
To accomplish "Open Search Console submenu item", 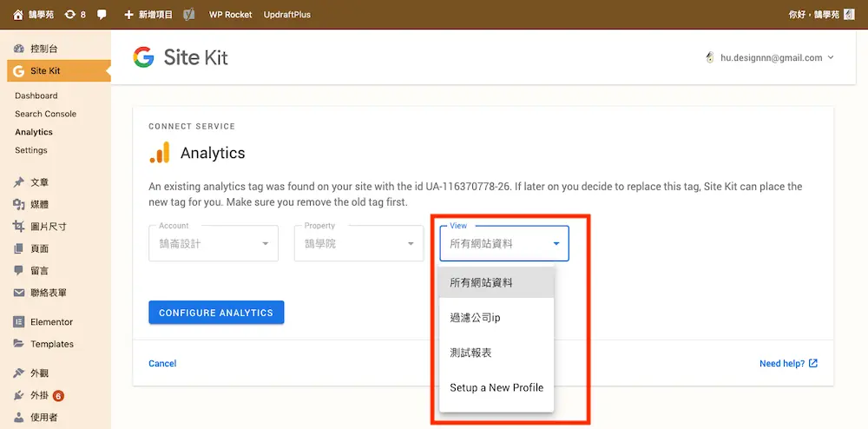I will pos(45,114).
